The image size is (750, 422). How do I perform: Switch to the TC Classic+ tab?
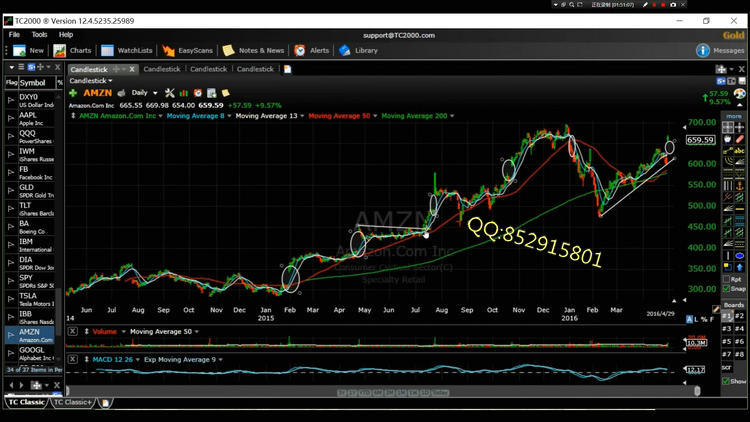tap(73, 402)
